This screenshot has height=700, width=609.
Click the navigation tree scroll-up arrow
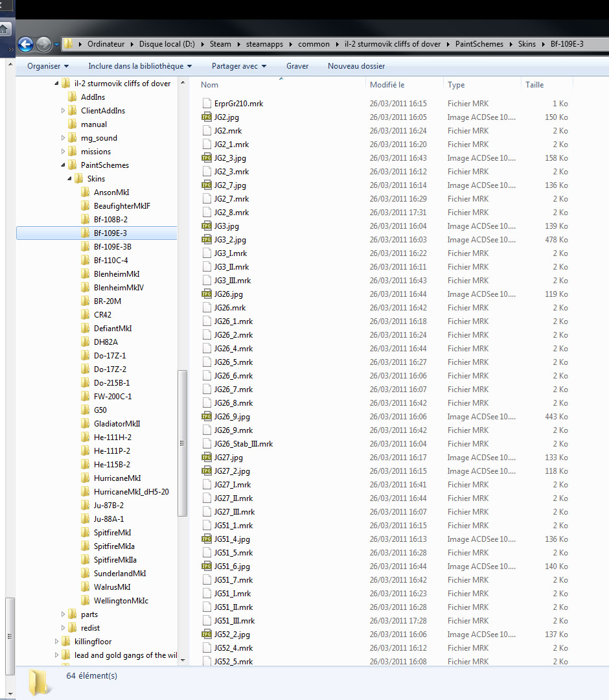(182, 83)
